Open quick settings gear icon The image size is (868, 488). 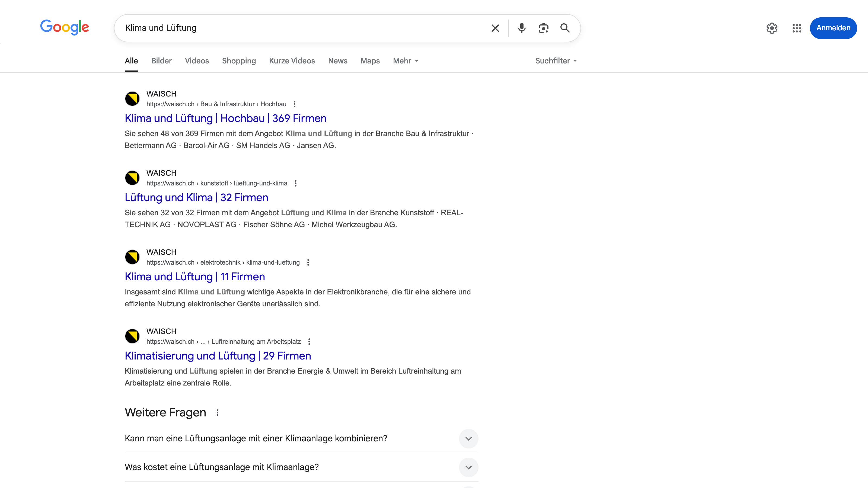(x=772, y=28)
